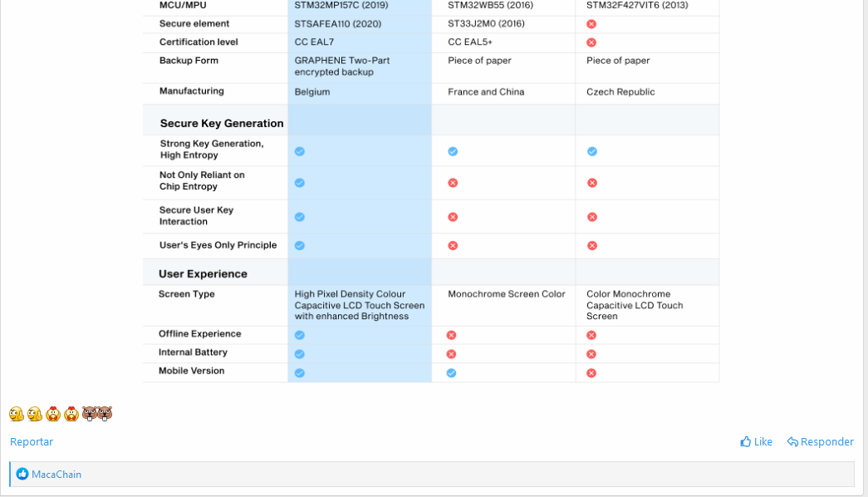Click the beaver emoji pair at the end of the emoji row
This screenshot has height=497, width=868.
tap(97, 413)
